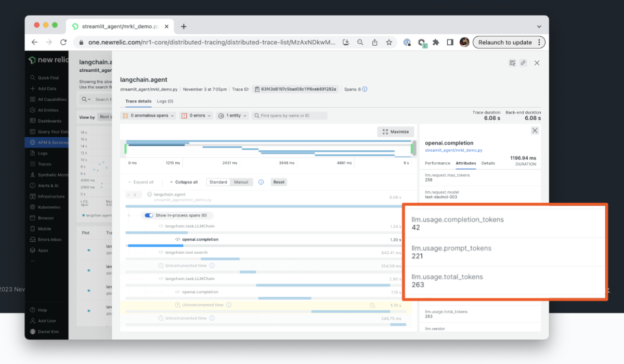Open Quick Find in the sidebar
Viewport: 624px width, 364px height.
pyautogui.click(x=48, y=77)
